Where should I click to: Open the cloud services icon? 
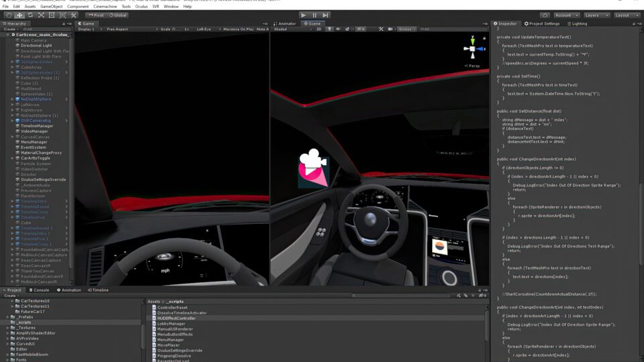tap(545, 15)
